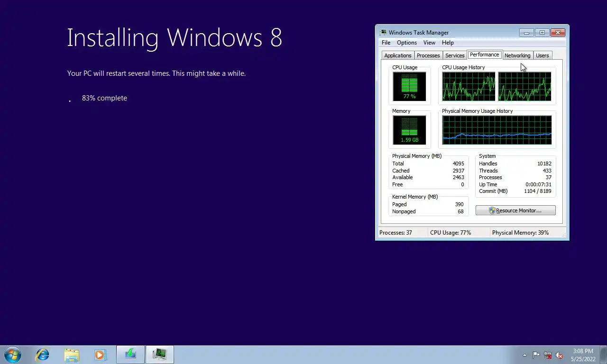607x364 pixels.
Task: Switch to the Users tab
Action: [x=542, y=55]
